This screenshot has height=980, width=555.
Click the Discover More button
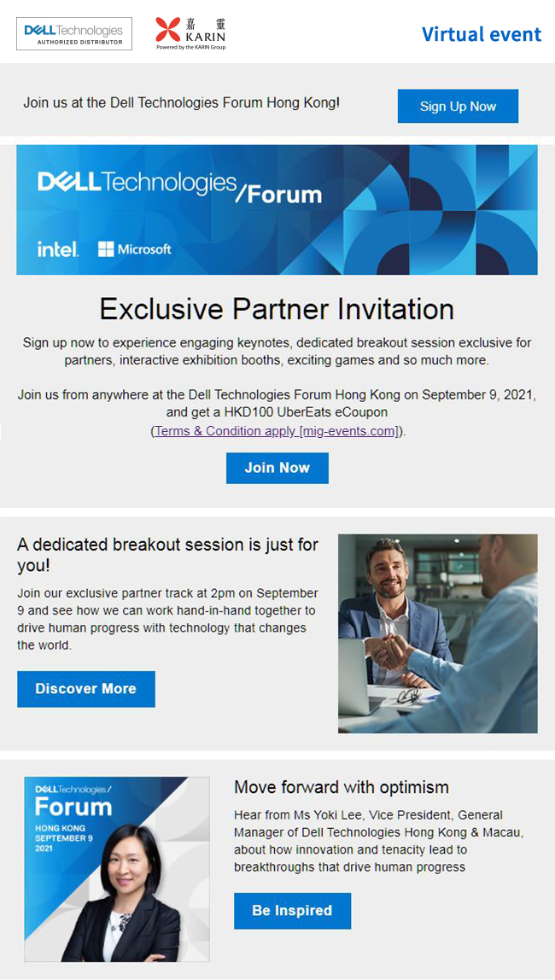click(86, 689)
